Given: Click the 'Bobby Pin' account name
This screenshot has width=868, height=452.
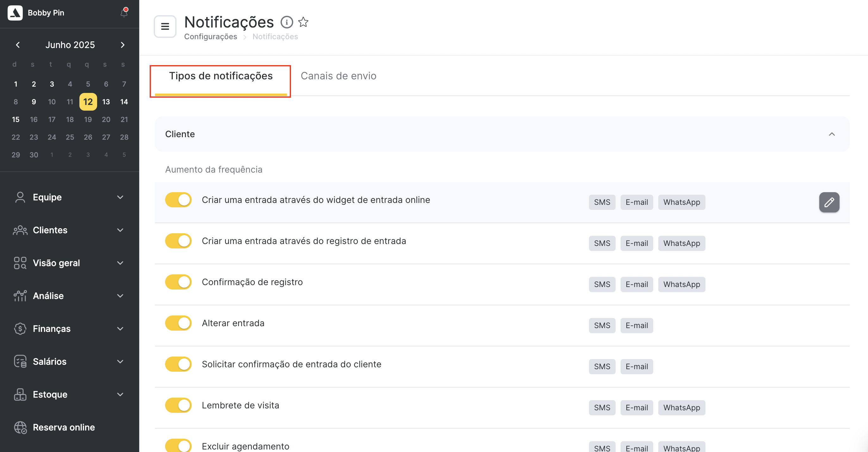Looking at the screenshot, I should tap(46, 13).
